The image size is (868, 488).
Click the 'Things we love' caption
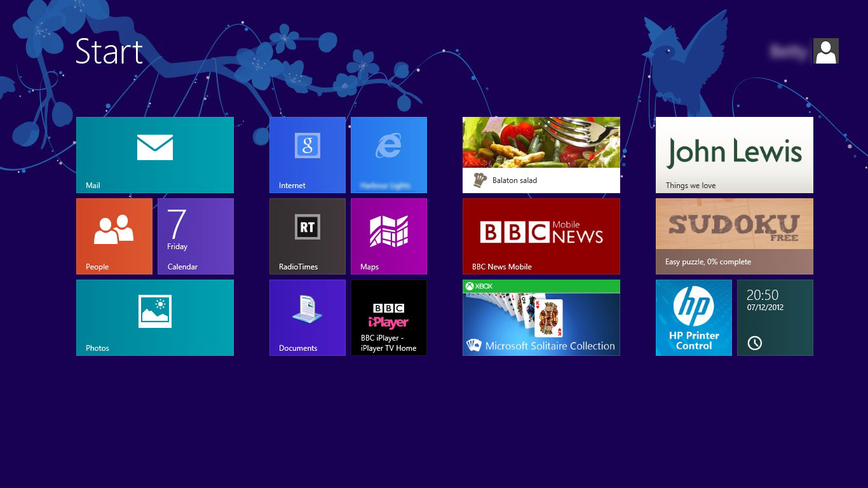point(691,186)
